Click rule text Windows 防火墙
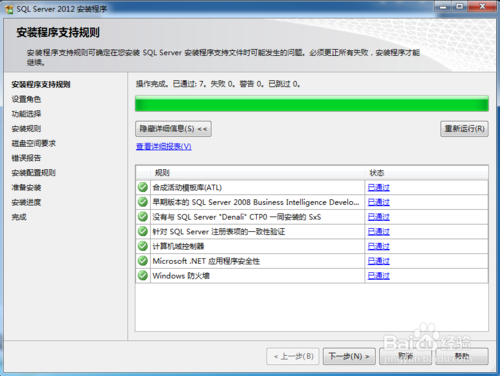 click(181, 275)
